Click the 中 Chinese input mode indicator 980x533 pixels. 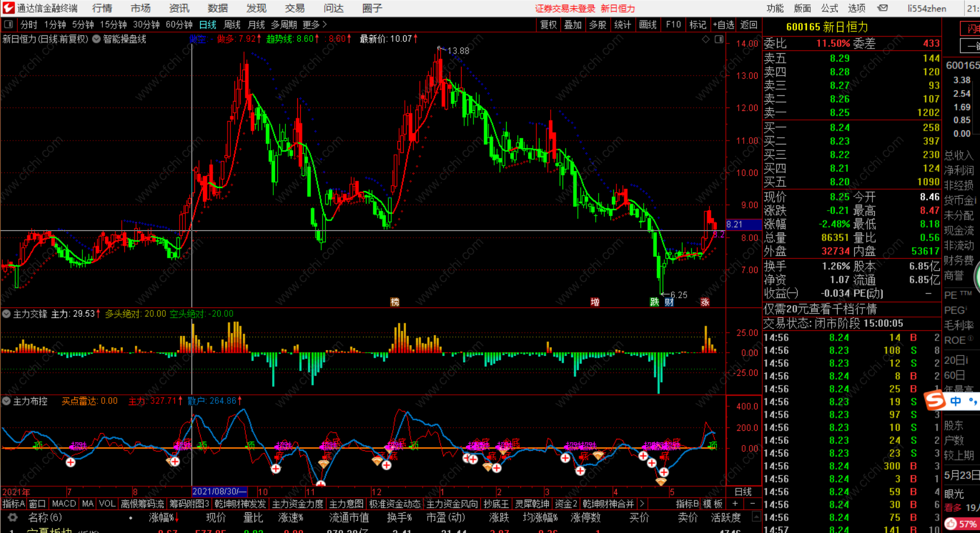955,401
